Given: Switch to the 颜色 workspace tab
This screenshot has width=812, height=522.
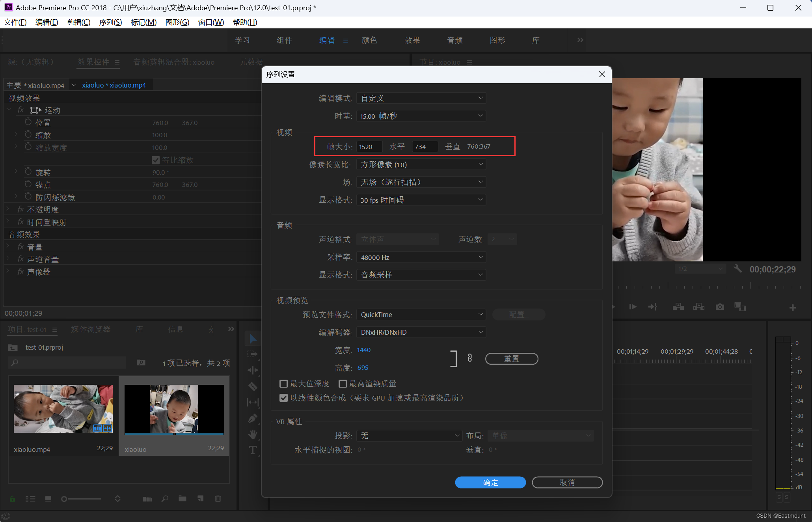Looking at the screenshot, I should 369,40.
